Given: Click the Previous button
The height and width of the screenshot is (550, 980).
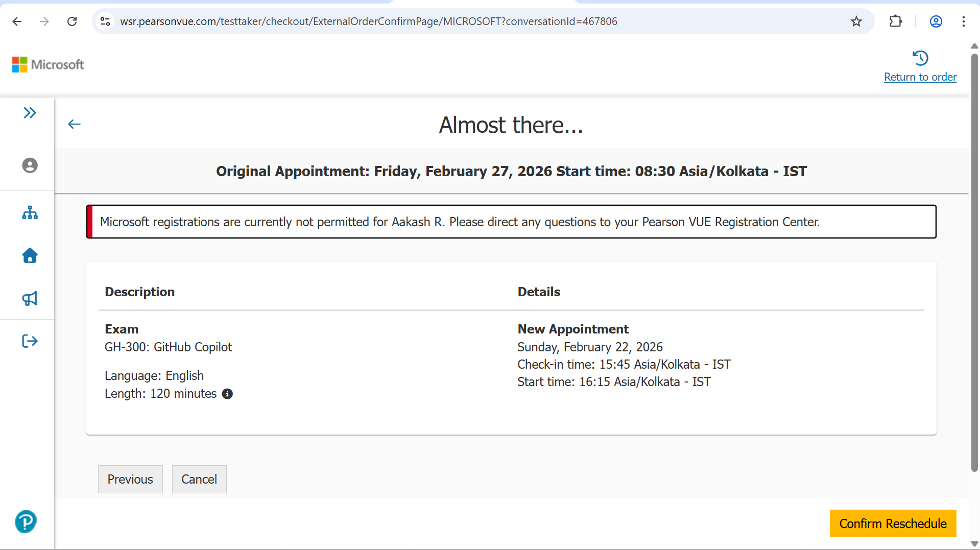Looking at the screenshot, I should [130, 479].
